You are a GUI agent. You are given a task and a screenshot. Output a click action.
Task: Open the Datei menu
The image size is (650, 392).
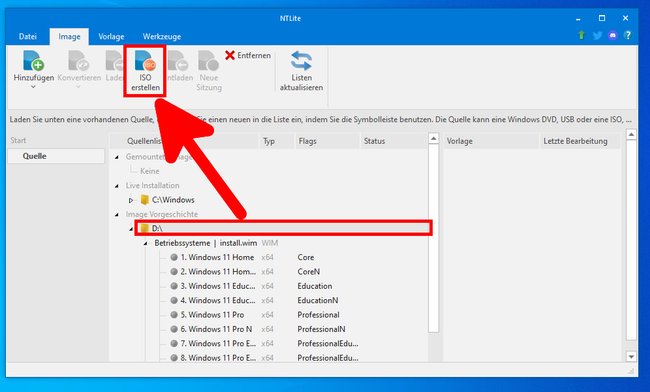pyautogui.click(x=28, y=36)
